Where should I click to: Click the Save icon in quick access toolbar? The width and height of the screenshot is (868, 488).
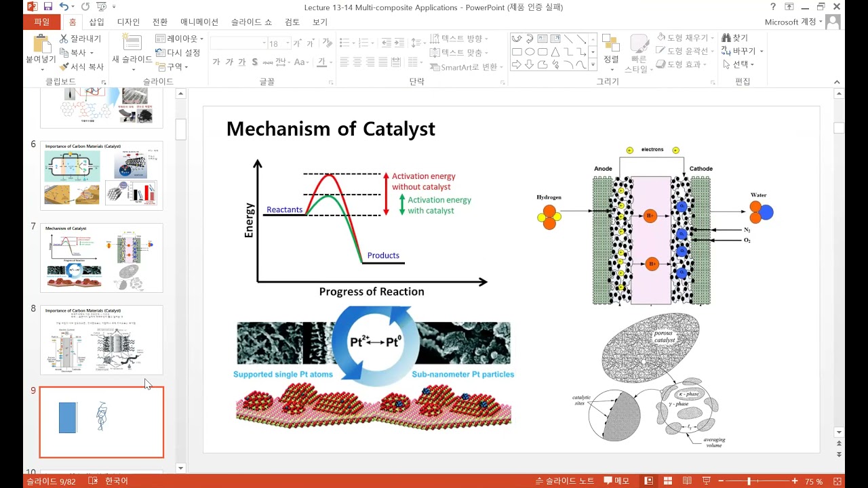[48, 7]
